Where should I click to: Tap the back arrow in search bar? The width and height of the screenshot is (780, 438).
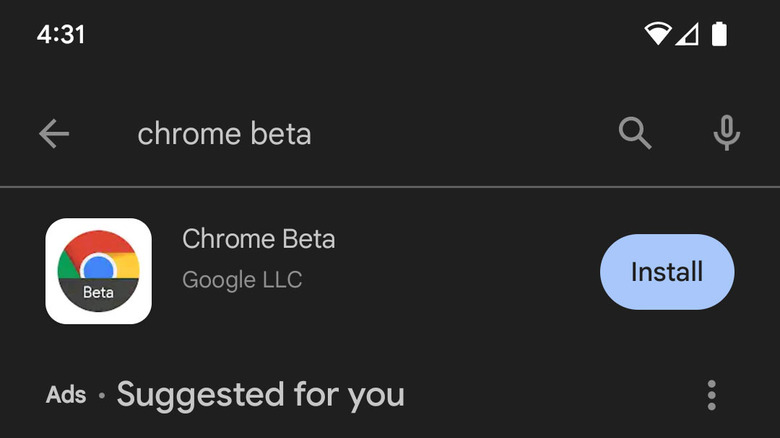pyautogui.click(x=54, y=133)
